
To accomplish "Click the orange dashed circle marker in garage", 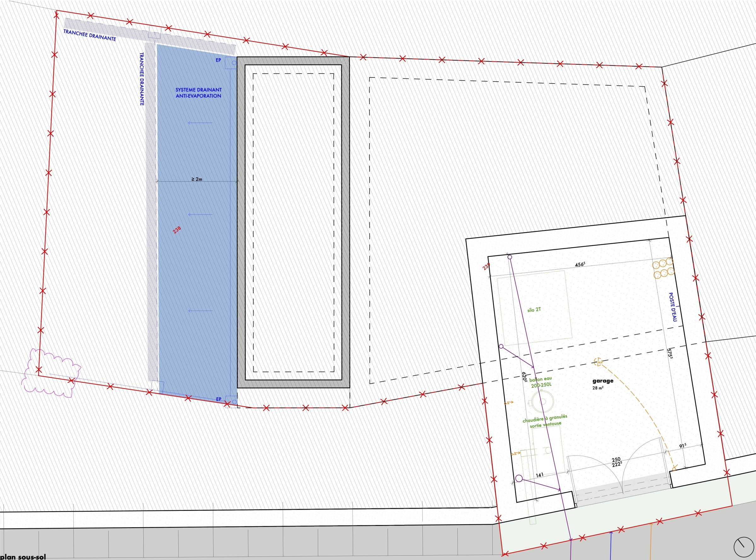I will click(598, 362).
